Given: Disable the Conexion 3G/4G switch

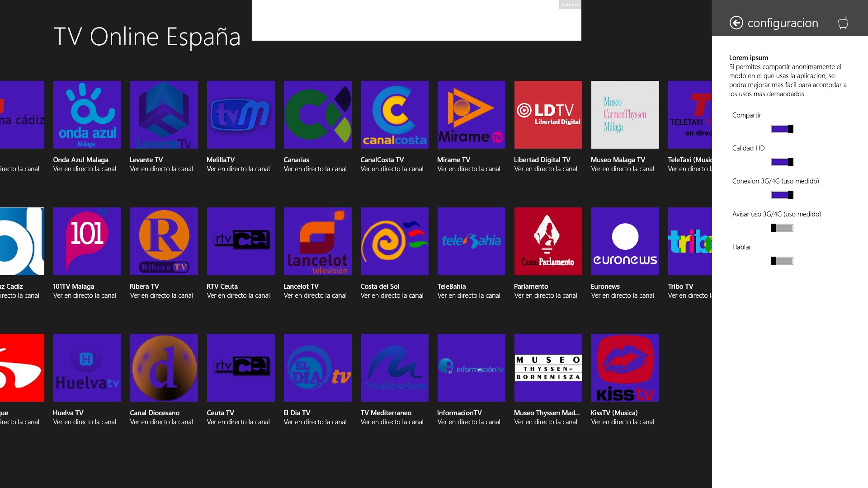Looking at the screenshot, I should [x=782, y=195].
